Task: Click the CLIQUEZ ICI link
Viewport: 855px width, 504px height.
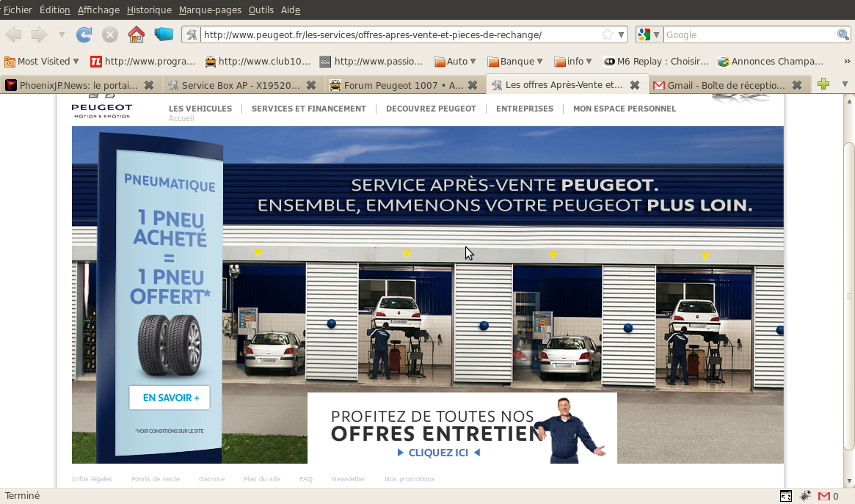Action: pos(438,453)
